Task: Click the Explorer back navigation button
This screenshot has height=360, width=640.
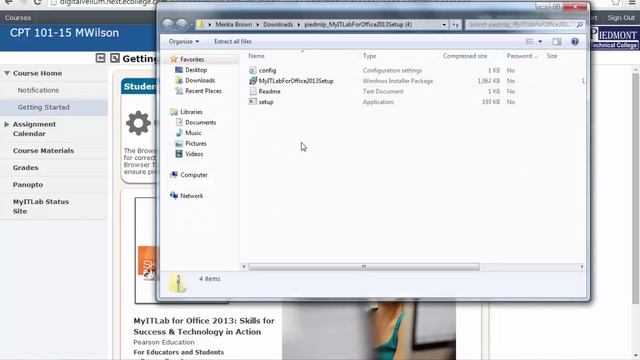Action: [x=168, y=24]
